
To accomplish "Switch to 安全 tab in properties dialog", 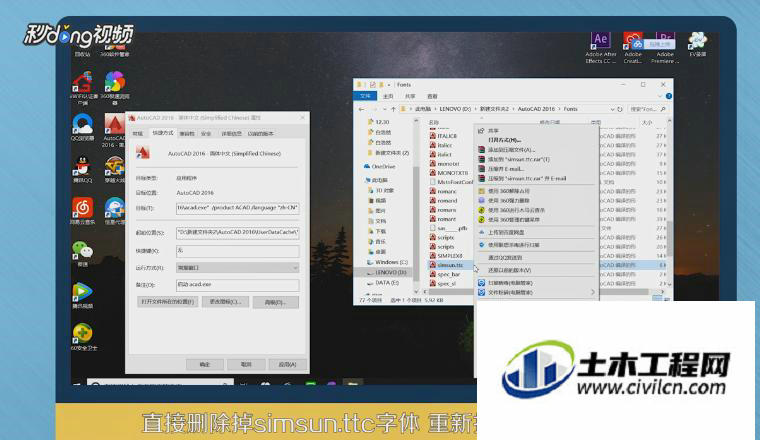I will [x=206, y=133].
